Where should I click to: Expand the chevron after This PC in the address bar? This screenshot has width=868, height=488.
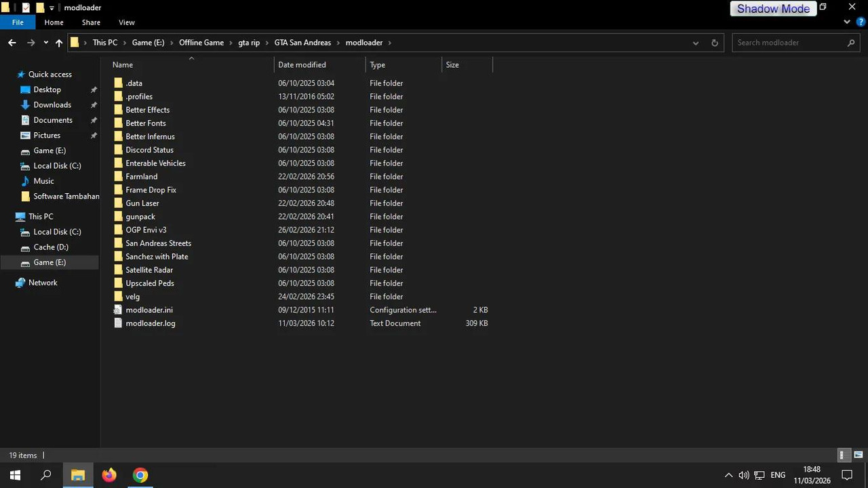pos(125,43)
